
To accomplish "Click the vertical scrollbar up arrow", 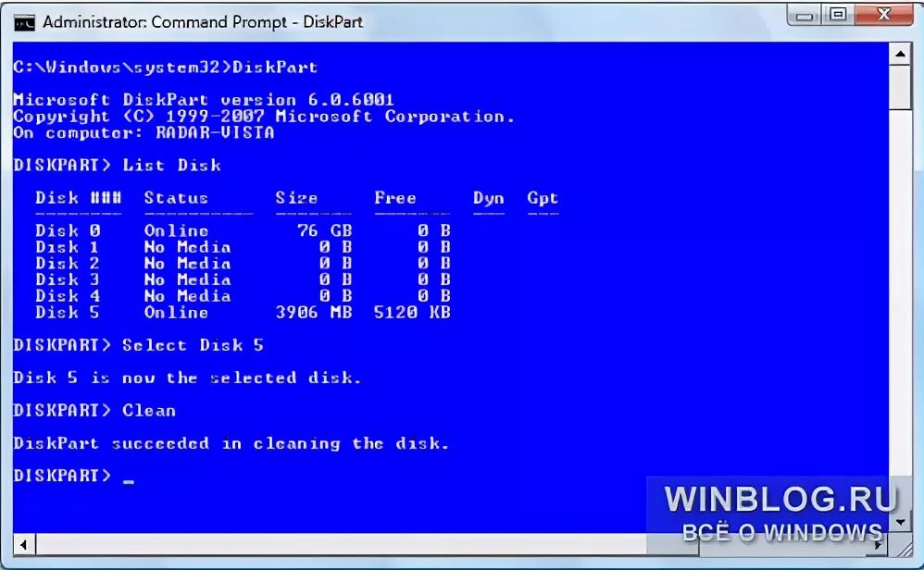I will [900, 55].
